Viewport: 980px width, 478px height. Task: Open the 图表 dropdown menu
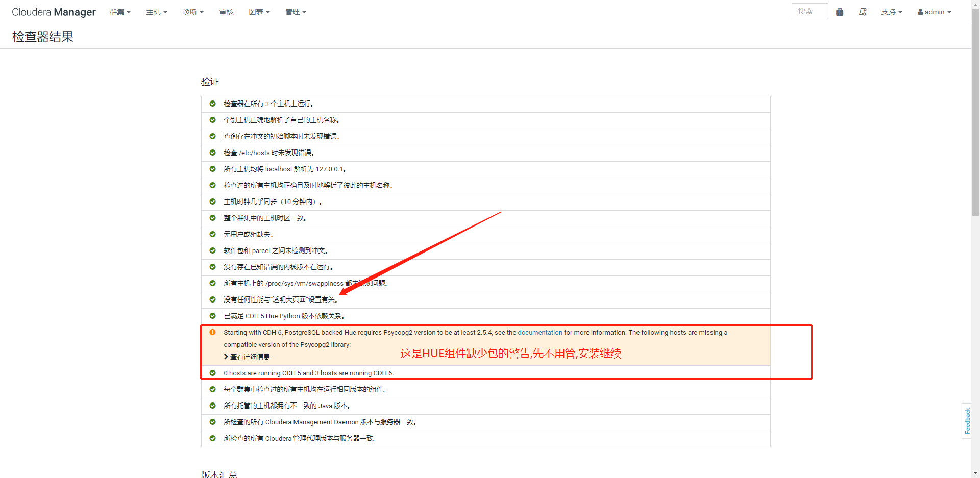[259, 12]
